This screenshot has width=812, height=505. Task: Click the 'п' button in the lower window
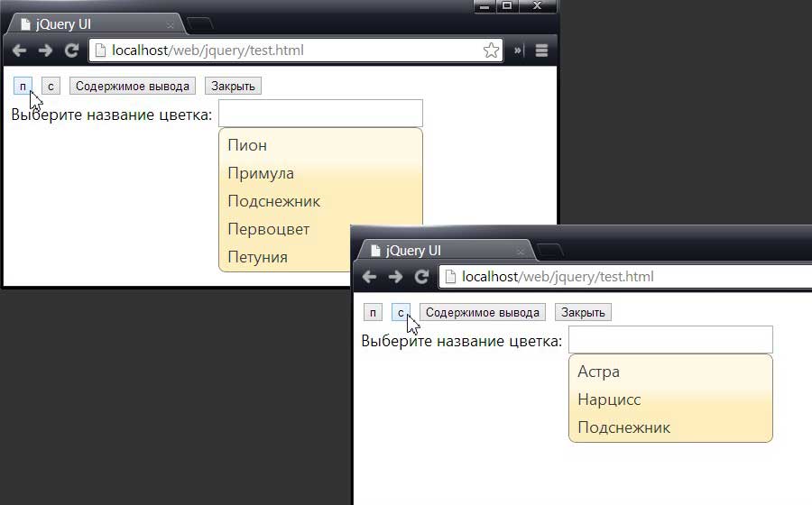(x=373, y=313)
